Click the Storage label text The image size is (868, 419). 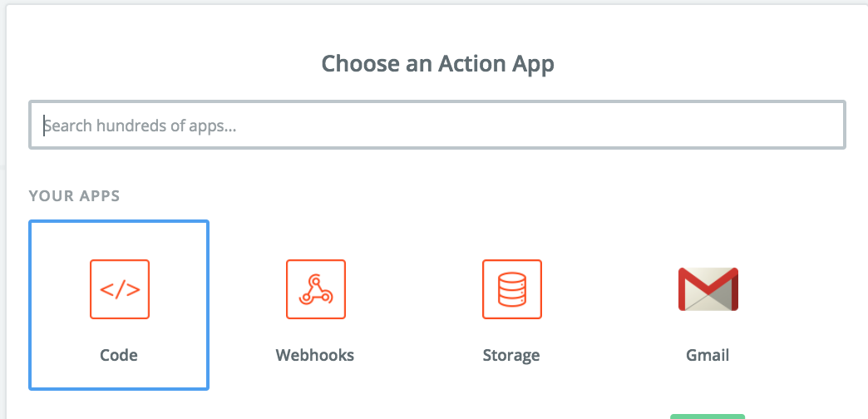click(511, 355)
